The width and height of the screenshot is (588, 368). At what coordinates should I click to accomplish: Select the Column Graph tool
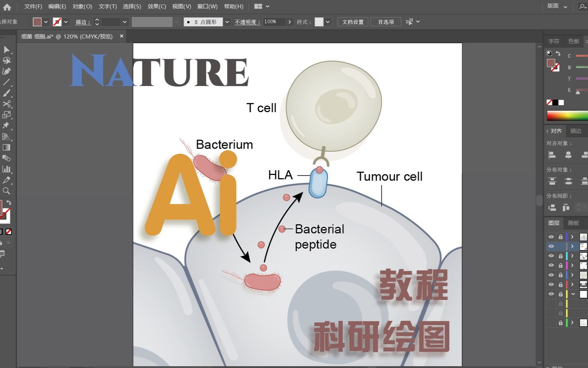[6, 169]
